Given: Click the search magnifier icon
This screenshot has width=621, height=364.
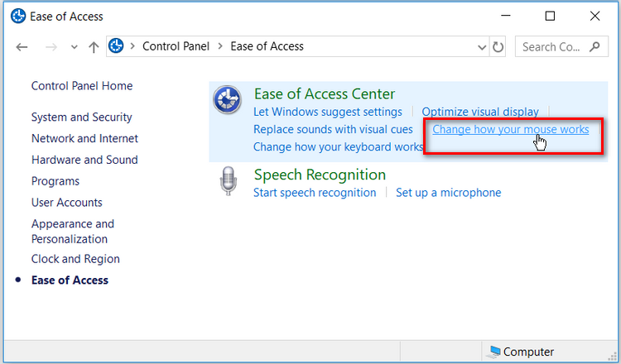Looking at the screenshot, I should [596, 47].
